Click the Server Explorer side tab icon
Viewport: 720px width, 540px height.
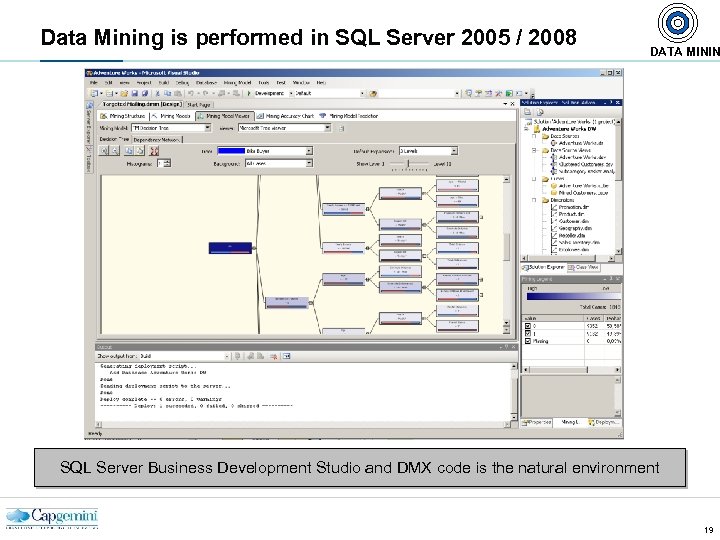tap(89, 105)
